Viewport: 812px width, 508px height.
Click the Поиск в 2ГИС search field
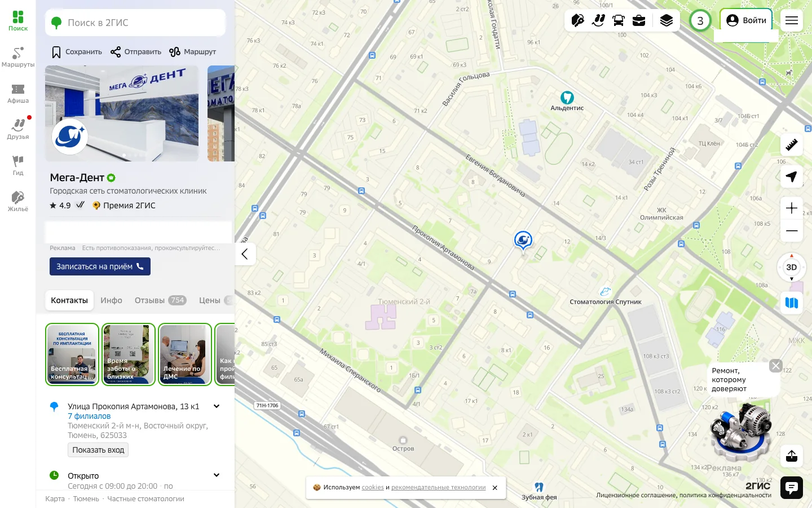point(135,23)
